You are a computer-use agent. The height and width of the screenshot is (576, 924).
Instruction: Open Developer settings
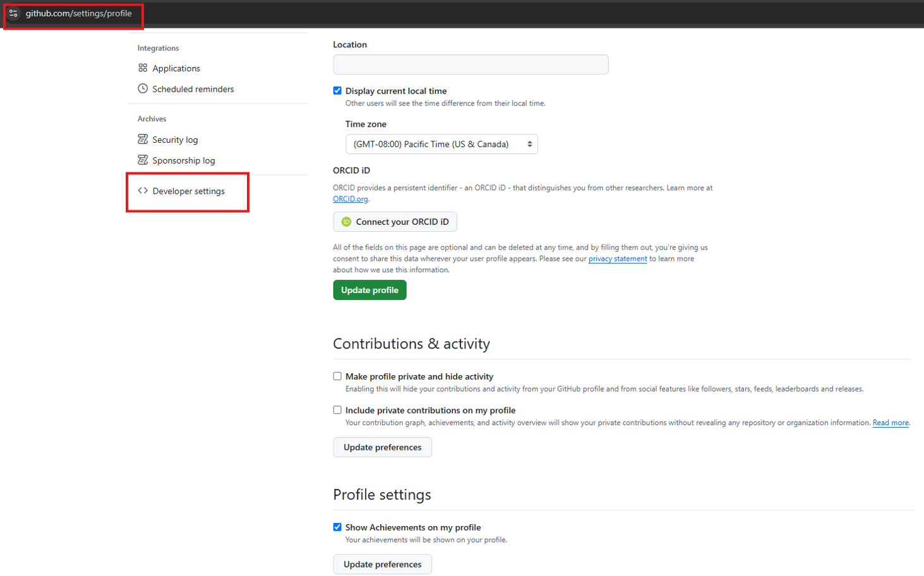click(x=189, y=191)
